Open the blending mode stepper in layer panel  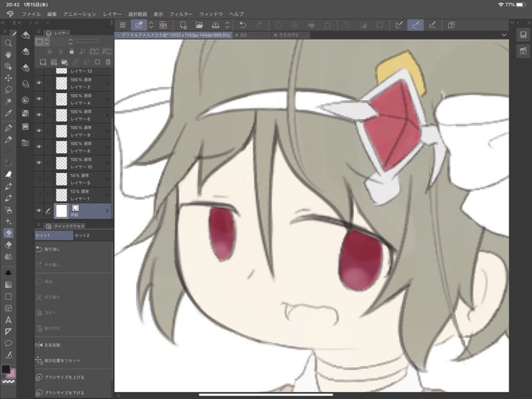pyautogui.click(x=46, y=41)
